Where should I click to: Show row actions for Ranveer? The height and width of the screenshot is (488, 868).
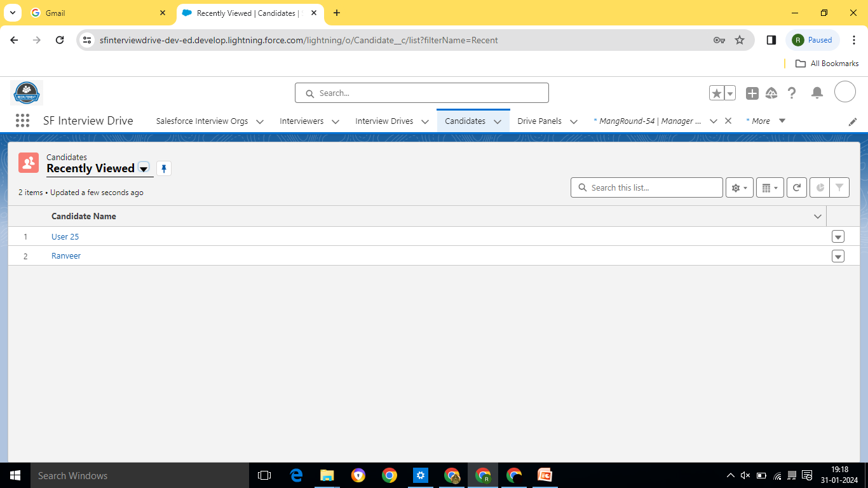838,256
